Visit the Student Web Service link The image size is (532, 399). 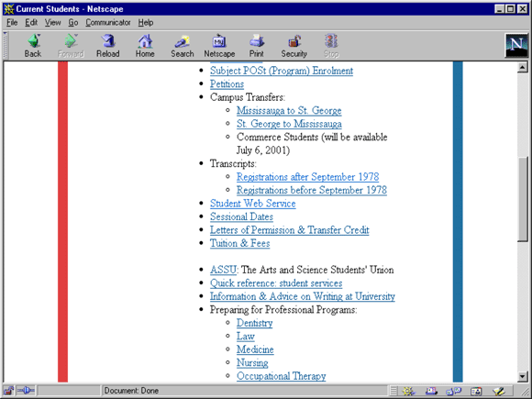[x=253, y=204]
